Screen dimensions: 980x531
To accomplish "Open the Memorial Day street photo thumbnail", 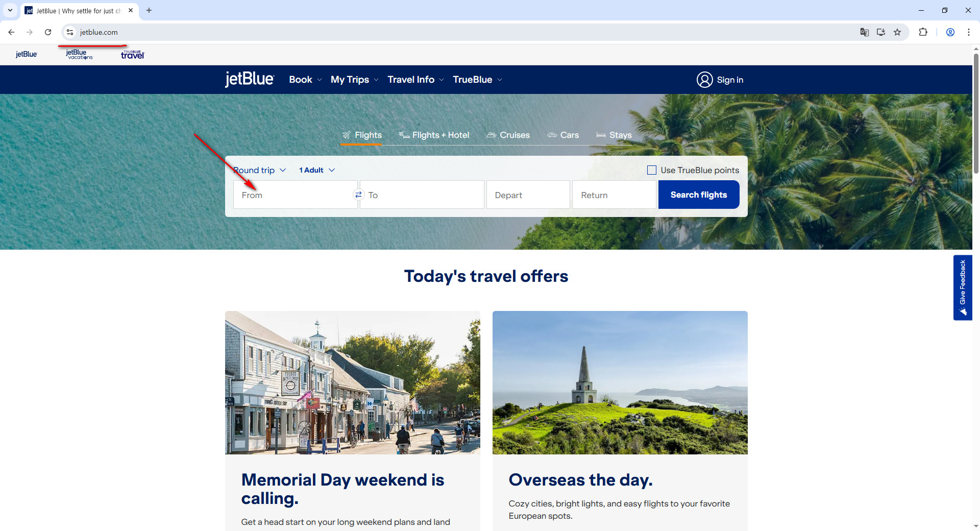I will [352, 382].
